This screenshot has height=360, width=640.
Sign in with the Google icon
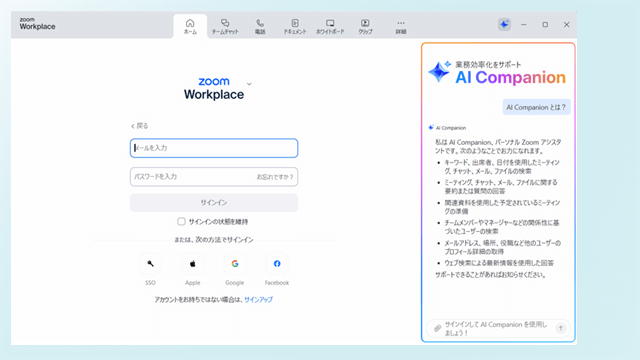[x=235, y=264]
